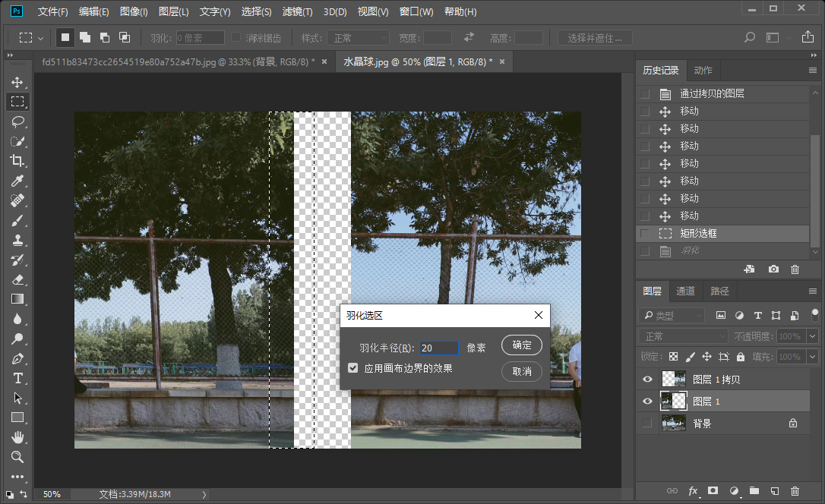Screen dimensions: 825x504
Task: Select the Brush tool
Action: 17,220
